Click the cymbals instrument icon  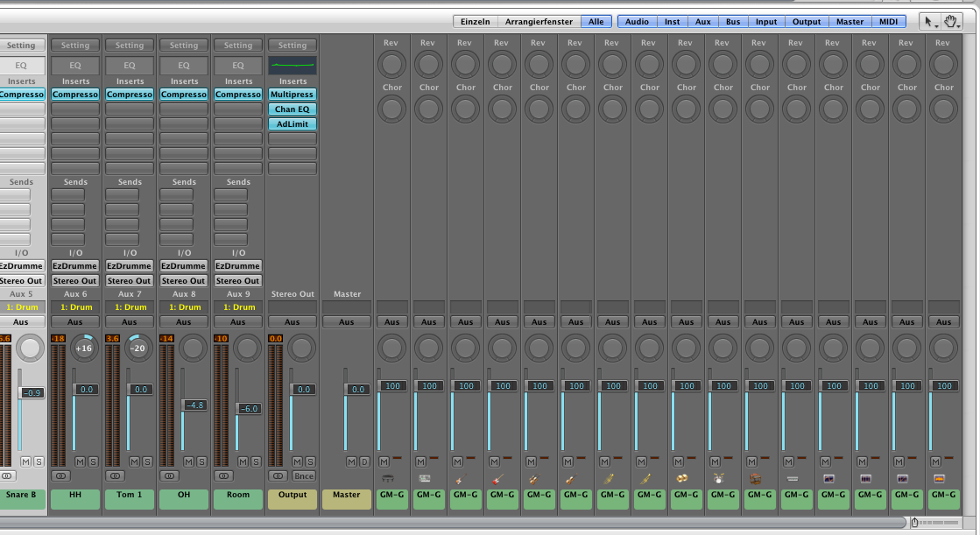[x=681, y=478]
